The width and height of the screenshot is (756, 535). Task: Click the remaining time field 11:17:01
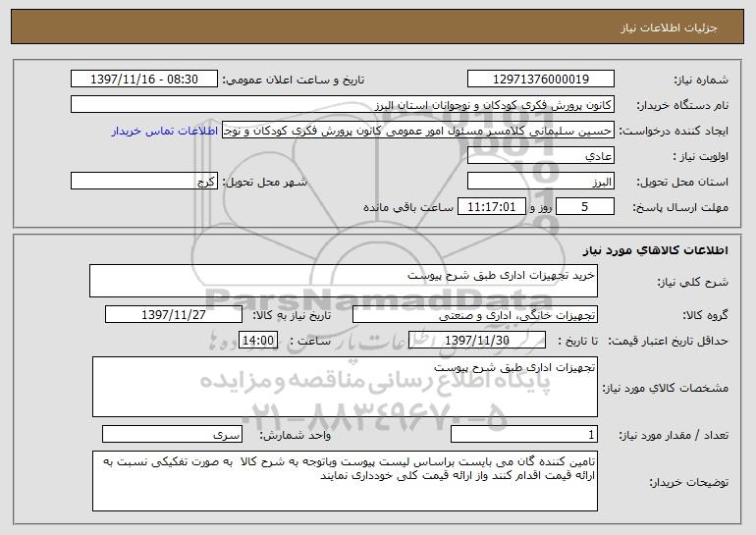tap(491, 207)
